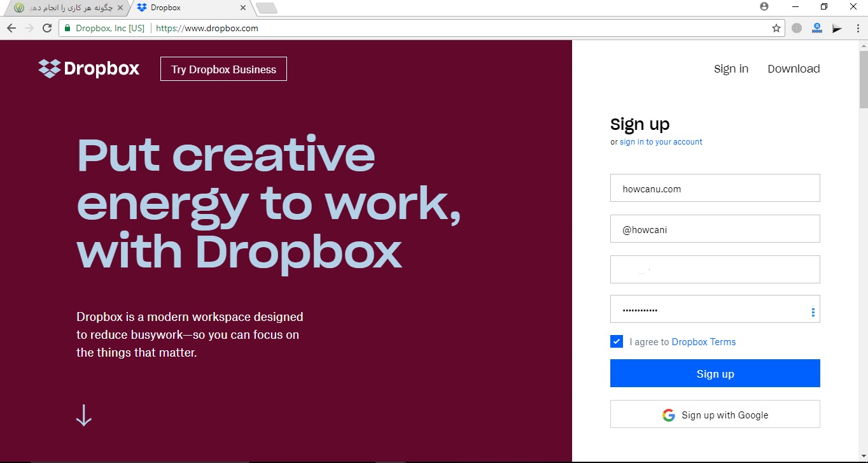This screenshot has width=868, height=463.
Task: Bookmark this page with the star icon
Action: coord(776,28)
